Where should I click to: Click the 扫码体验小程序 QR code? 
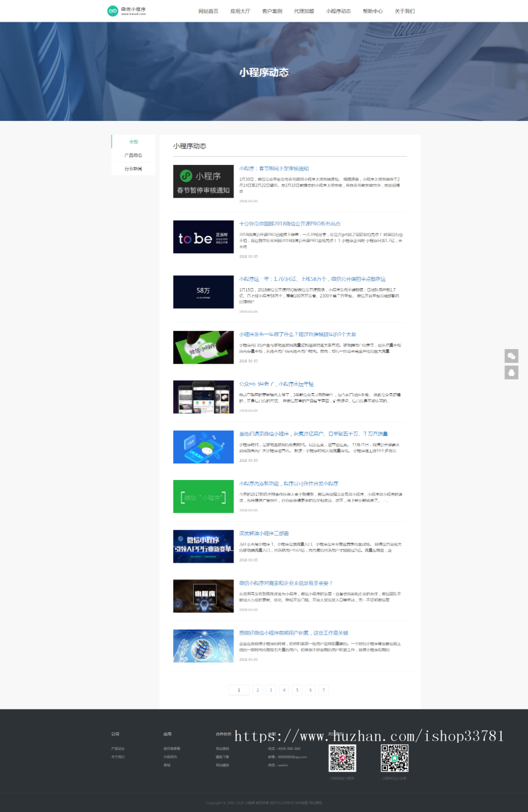342,759
